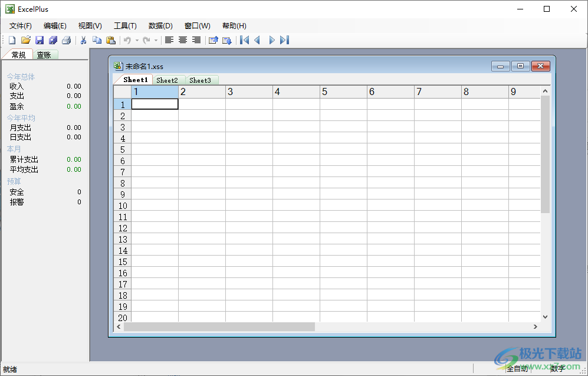Open the Redo history dropdown arrow
588x376 pixels.
[156, 41]
